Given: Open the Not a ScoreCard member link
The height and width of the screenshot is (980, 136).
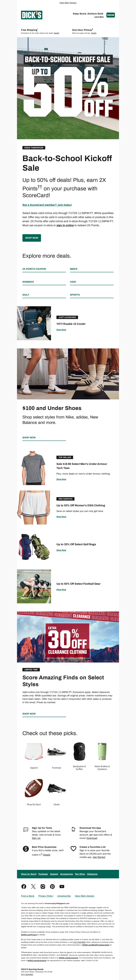Looking at the screenshot, I should tap(47, 205).
